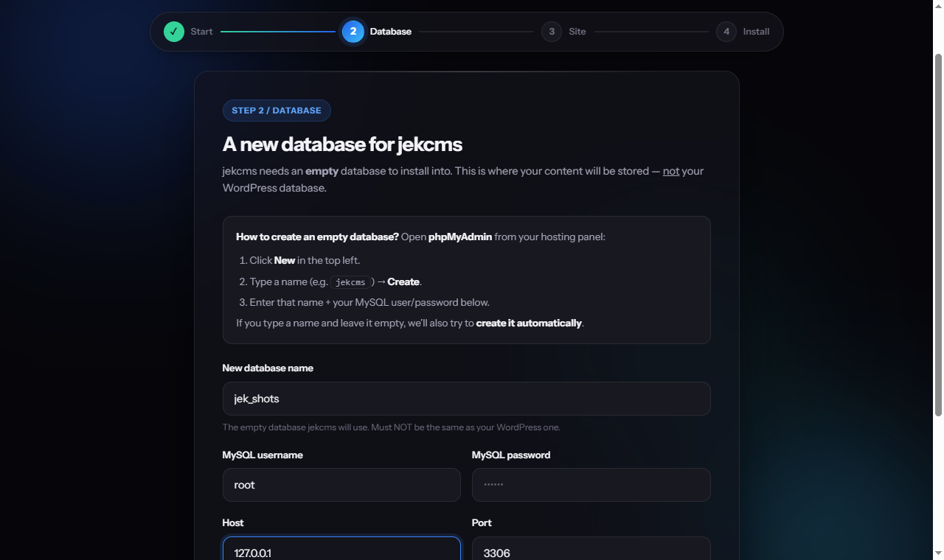Go to the step 3 Site circle
This screenshot has height=560, width=944.
[x=552, y=32]
